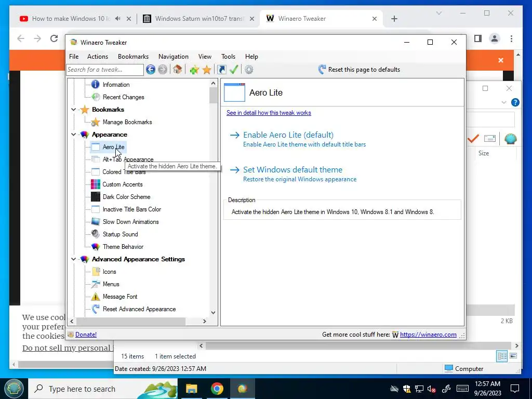Click Set Windows default theme link
Viewport: 532px width, 399px height.
(292, 170)
